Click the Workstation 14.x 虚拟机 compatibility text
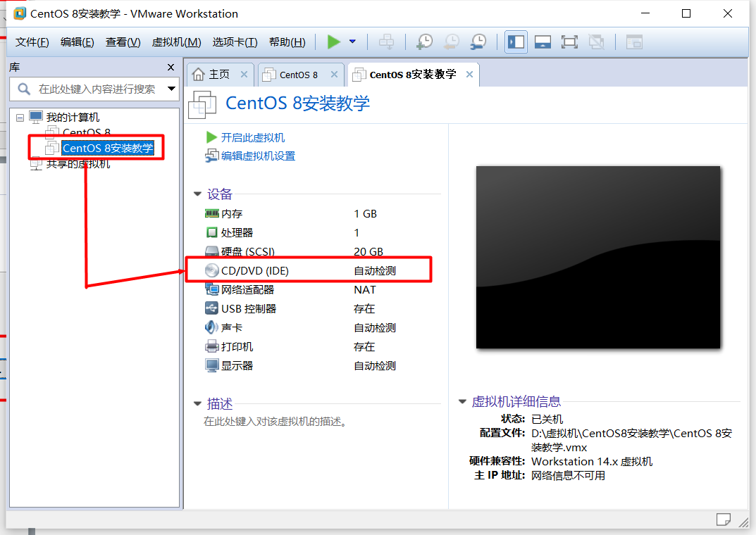The image size is (756, 535). click(x=592, y=461)
